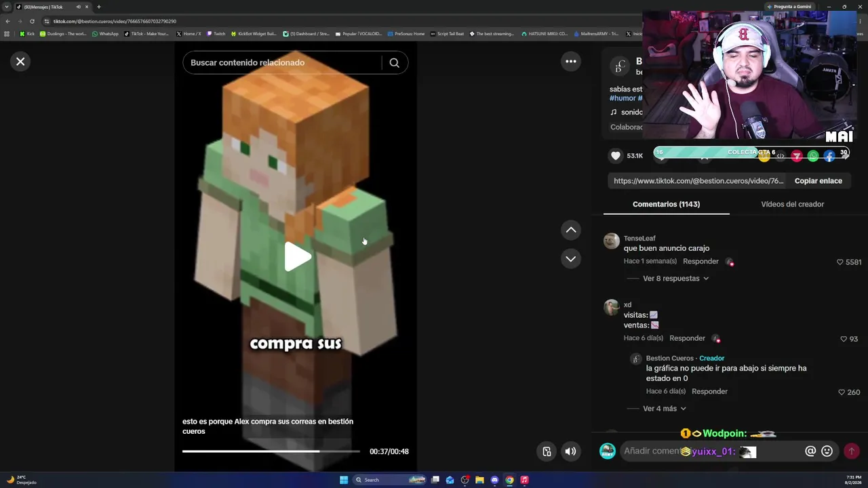This screenshot has width=868, height=488.
Task: Go to the next video with down arrow
Action: pos(571,259)
